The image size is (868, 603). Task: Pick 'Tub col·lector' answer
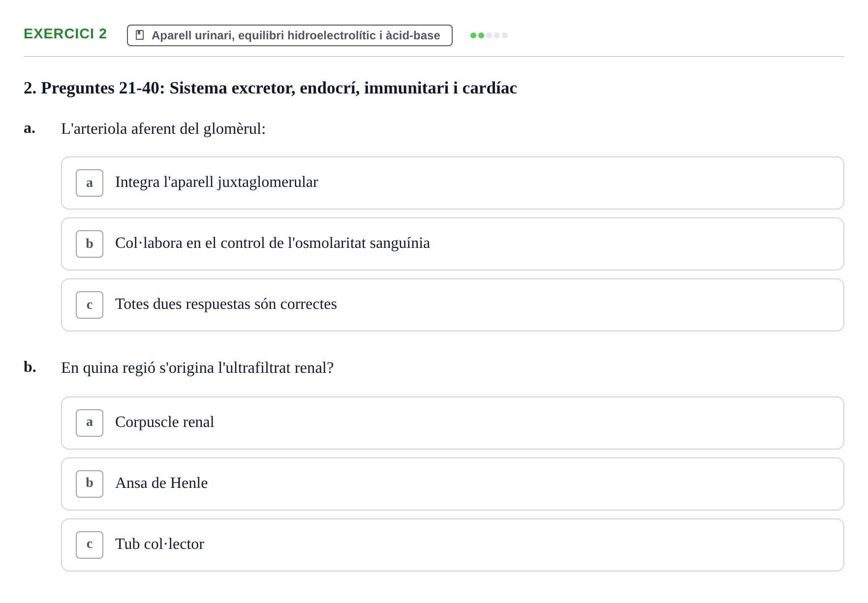tap(452, 545)
